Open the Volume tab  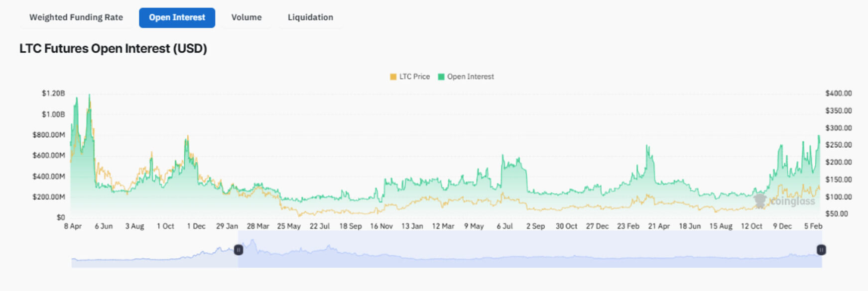(x=246, y=17)
